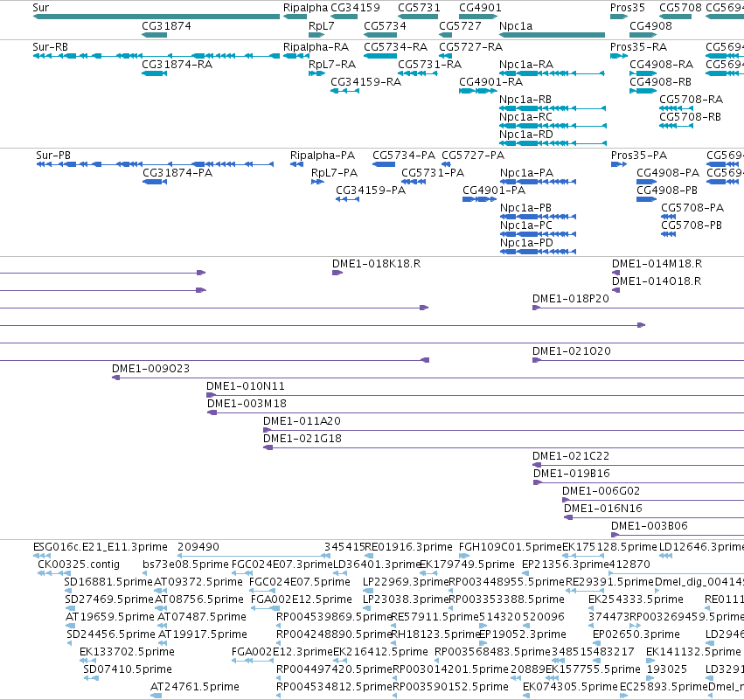Screen dimensions: 744x700
Task: Click the CG5731-RA transcript label
Action: coord(429,64)
